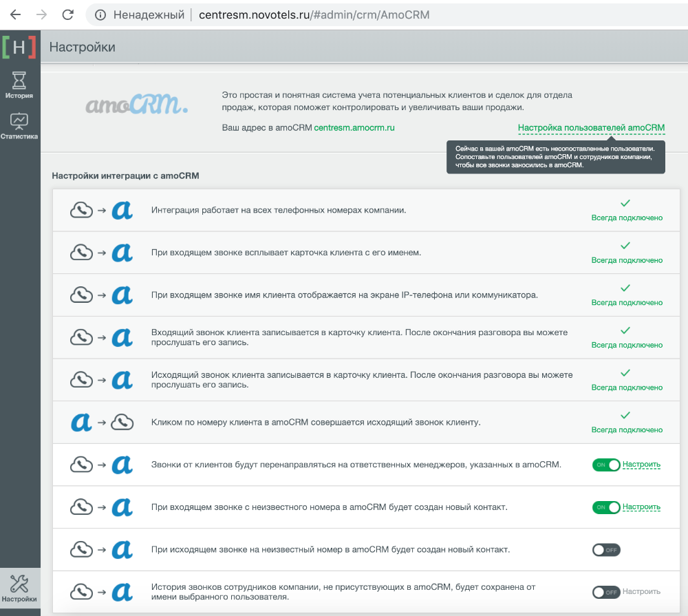The width and height of the screenshot is (688, 616).
Task: Click the 'Настройки' page header title
Action: (x=82, y=47)
